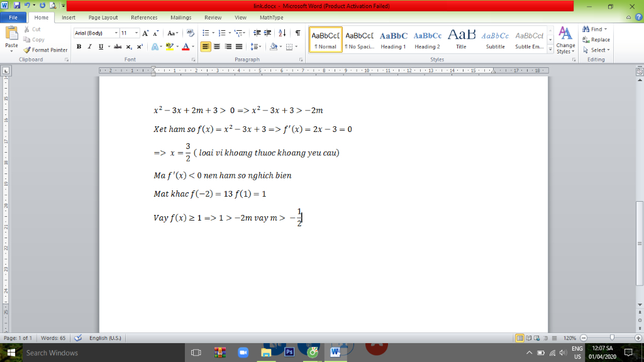Click the Sort icon

coord(282,33)
